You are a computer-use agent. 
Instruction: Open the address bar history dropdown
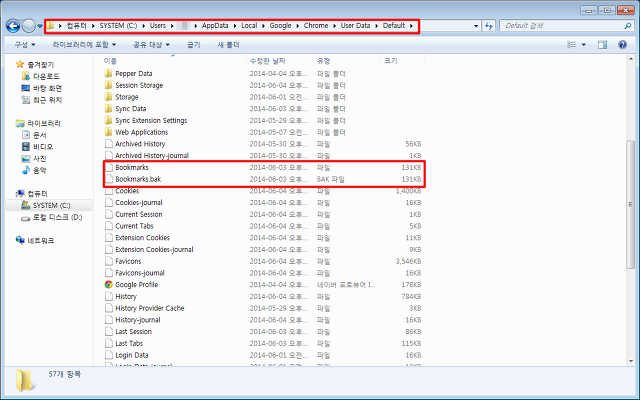pyautogui.click(x=476, y=26)
